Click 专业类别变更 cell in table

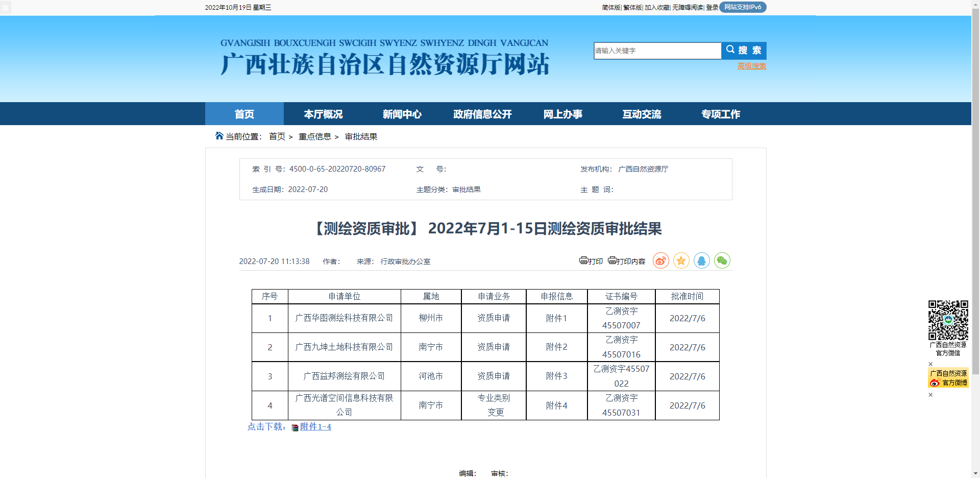click(494, 405)
